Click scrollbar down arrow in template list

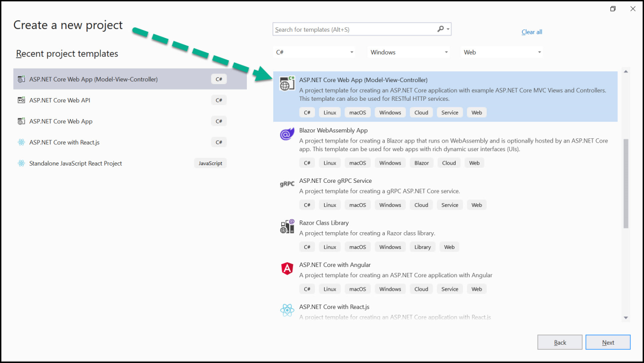point(626,318)
